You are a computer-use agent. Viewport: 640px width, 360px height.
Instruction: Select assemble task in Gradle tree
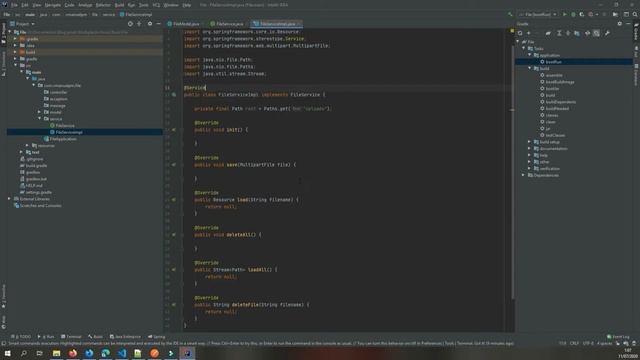(x=554, y=75)
